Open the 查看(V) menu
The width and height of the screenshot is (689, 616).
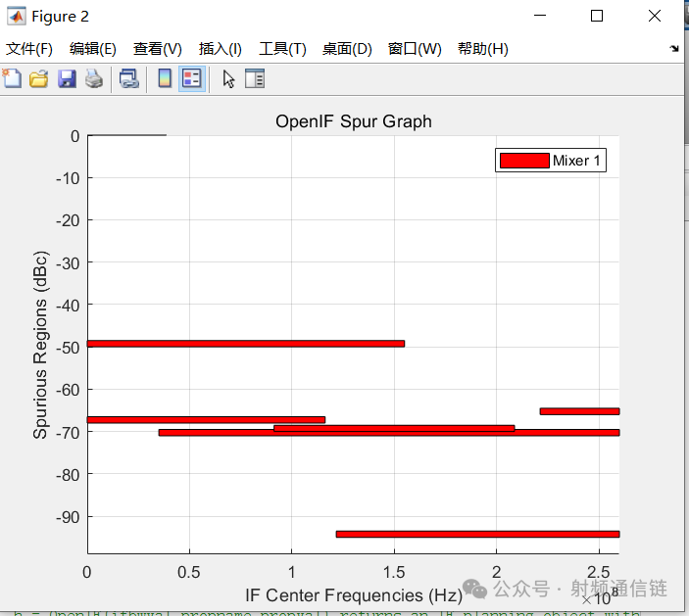pos(158,49)
